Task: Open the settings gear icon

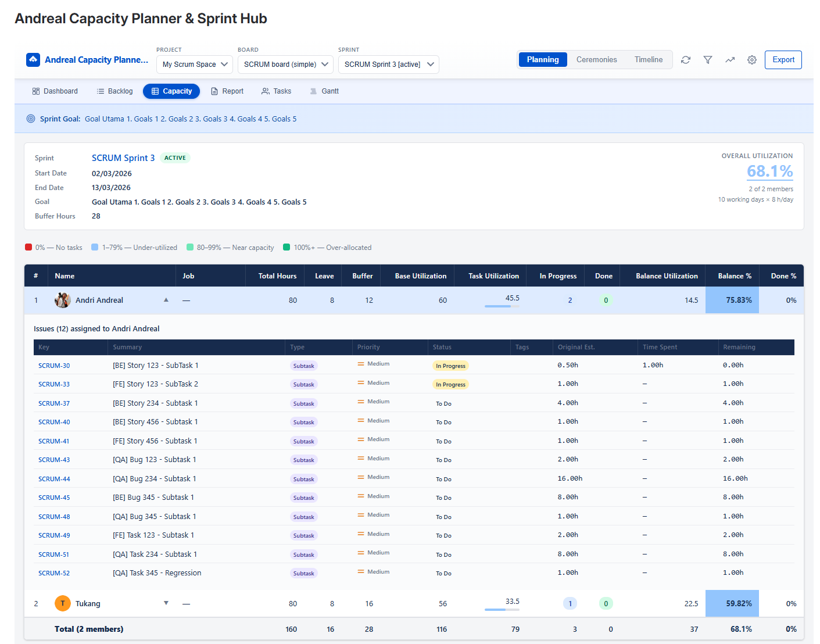Action: (x=752, y=60)
